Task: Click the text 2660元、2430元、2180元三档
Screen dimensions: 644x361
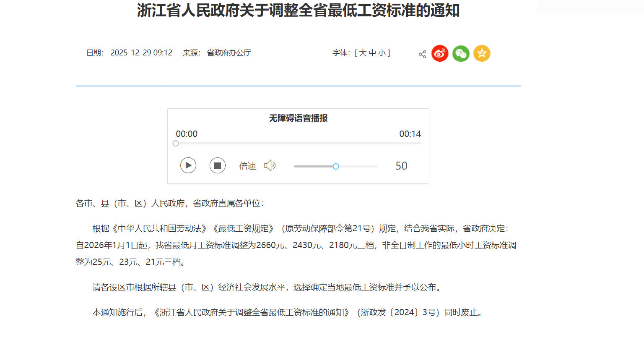Action: [315, 245]
